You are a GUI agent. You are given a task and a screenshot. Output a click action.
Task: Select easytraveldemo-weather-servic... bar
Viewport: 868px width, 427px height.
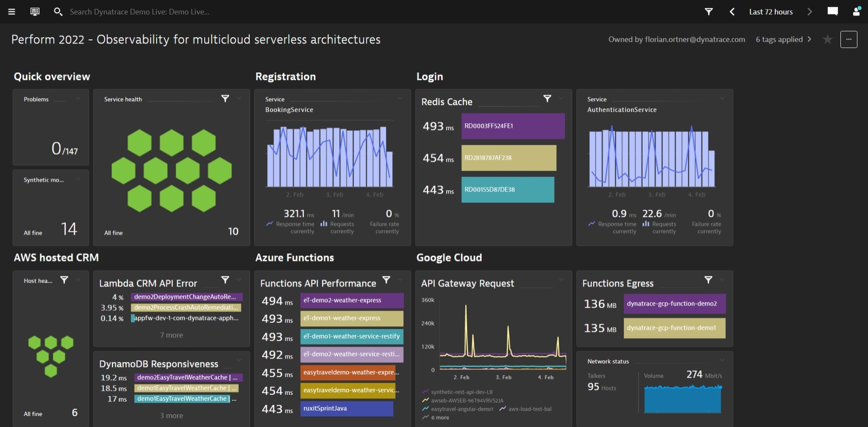point(348,390)
